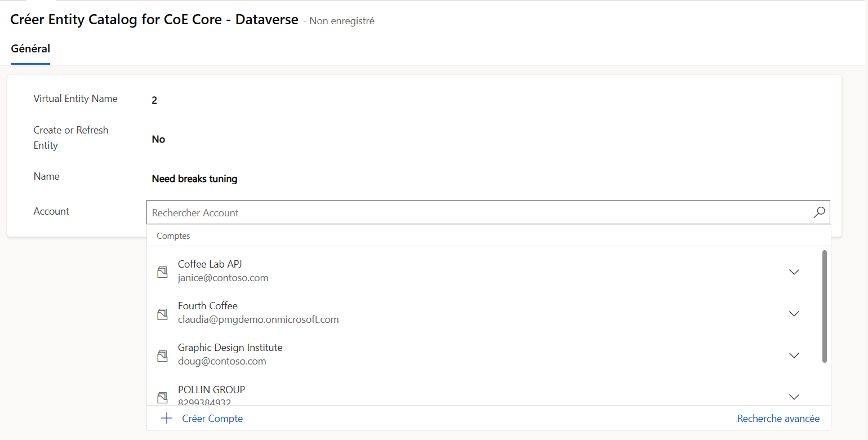Select Coffee Lab APJ account
The image size is (868, 440).
point(488,271)
